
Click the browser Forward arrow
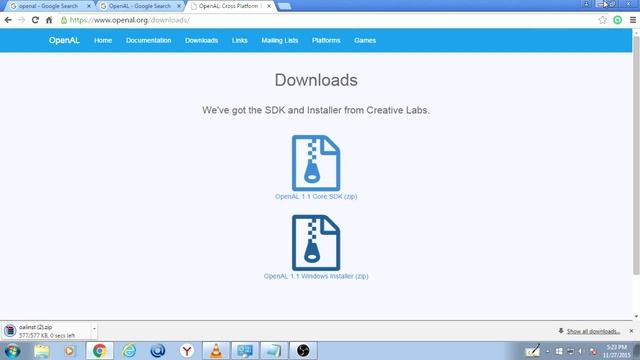pos(22,20)
